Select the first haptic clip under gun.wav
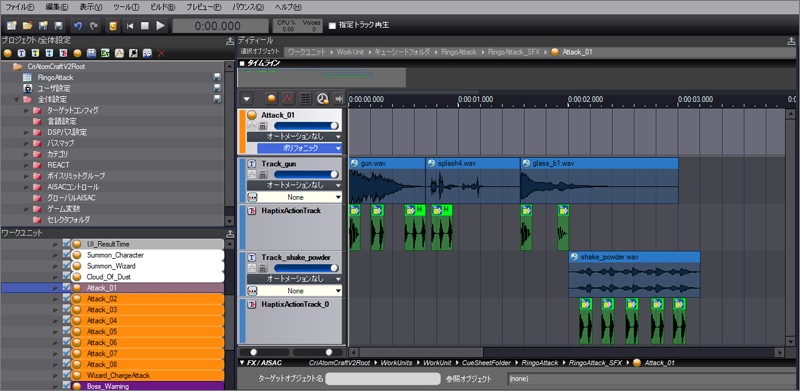 coord(355,228)
